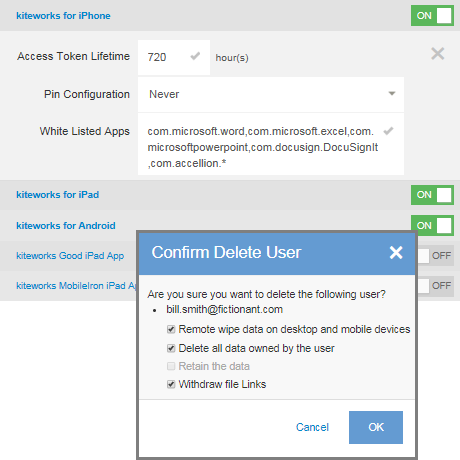Close the iPhone settings panel X icon

pos(437,54)
